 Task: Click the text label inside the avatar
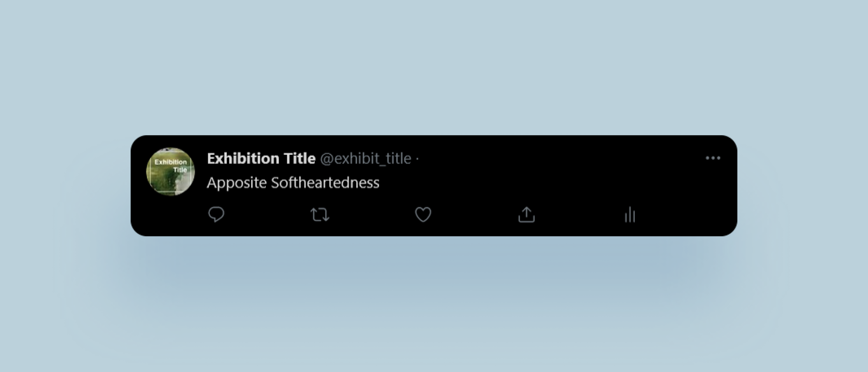tap(171, 166)
